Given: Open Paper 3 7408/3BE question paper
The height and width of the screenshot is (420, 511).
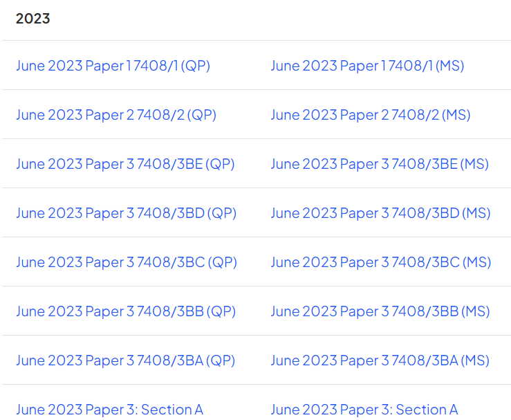Looking at the screenshot, I should click(x=125, y=165).
